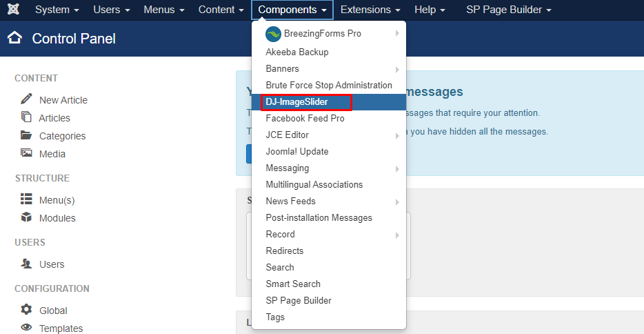The width and height of the screenshot is (644, 334).
Task: Click the New Article pencil icon
Action: 26,99
